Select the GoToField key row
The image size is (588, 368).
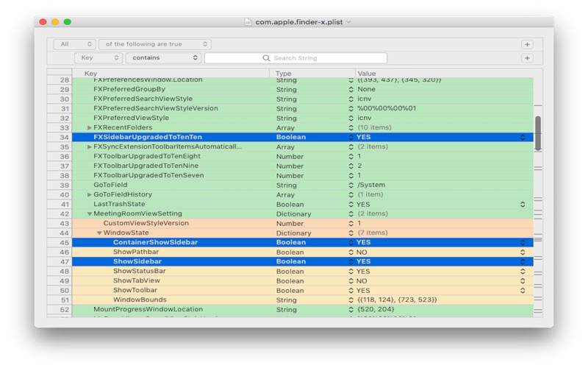pyautogui.click(x=110, y=185)
